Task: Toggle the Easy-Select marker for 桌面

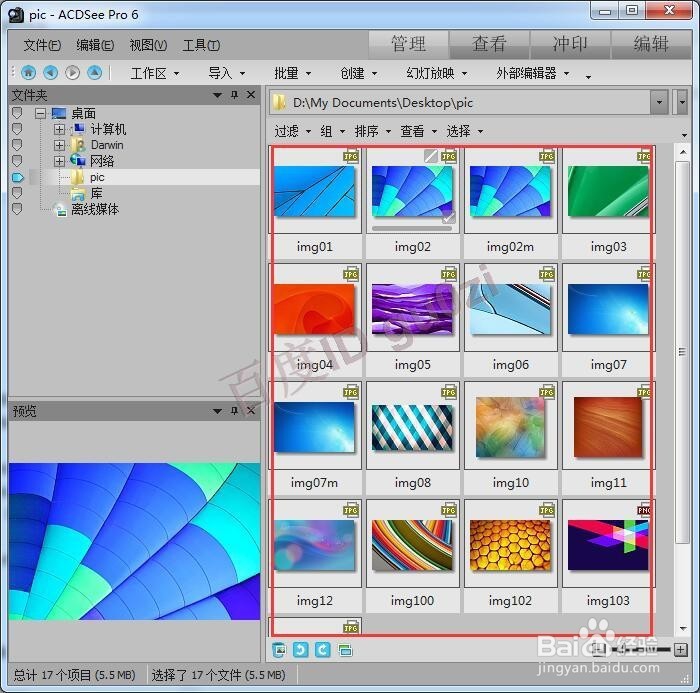Action: 17,113
